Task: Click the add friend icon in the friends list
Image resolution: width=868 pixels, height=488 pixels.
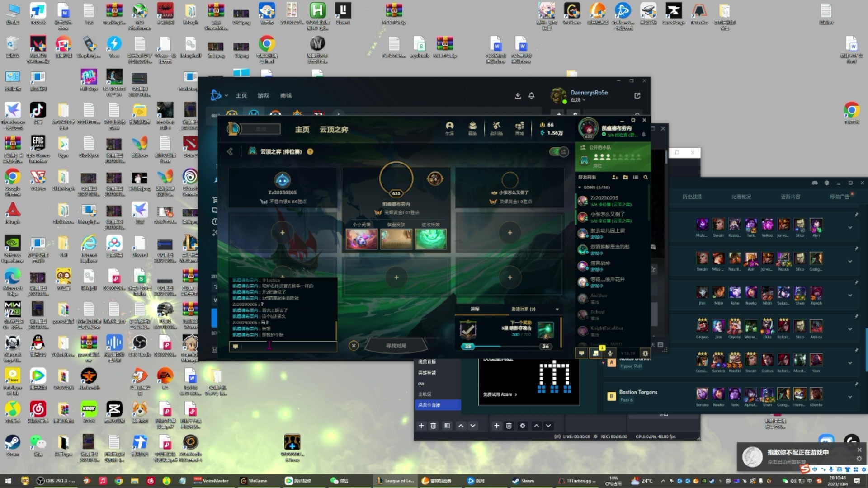Action: [615, 177]
